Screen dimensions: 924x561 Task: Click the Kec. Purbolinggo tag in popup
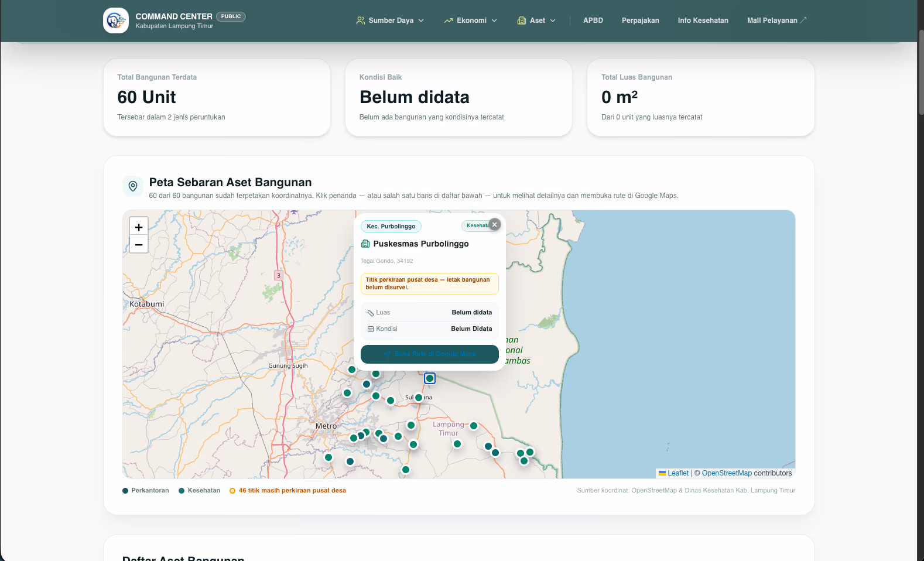click(391, 226)
